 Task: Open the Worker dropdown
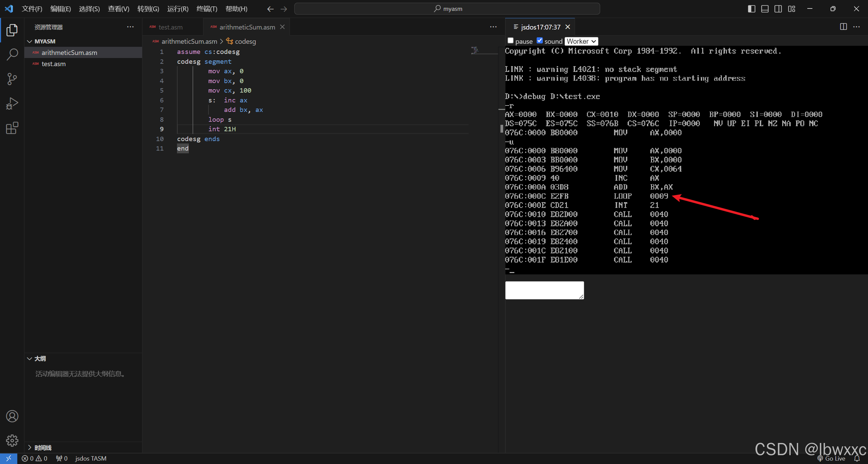click(581, 41)
